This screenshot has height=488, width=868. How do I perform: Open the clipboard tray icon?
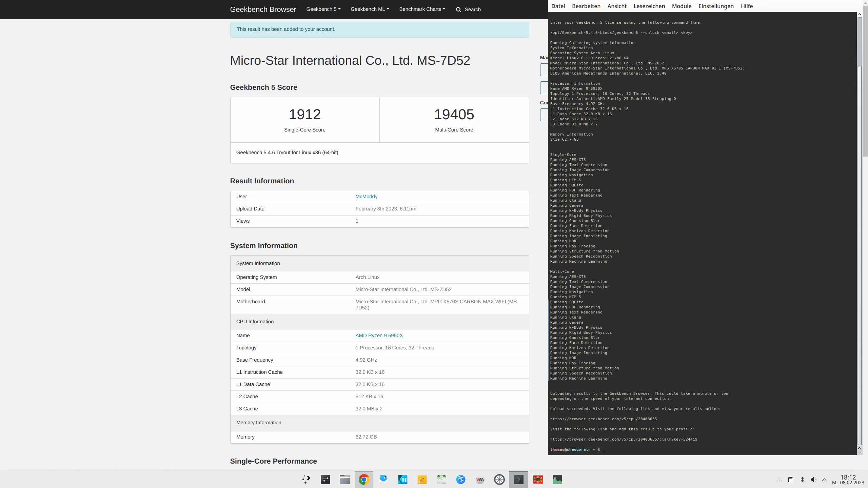(x=791, y=480)
